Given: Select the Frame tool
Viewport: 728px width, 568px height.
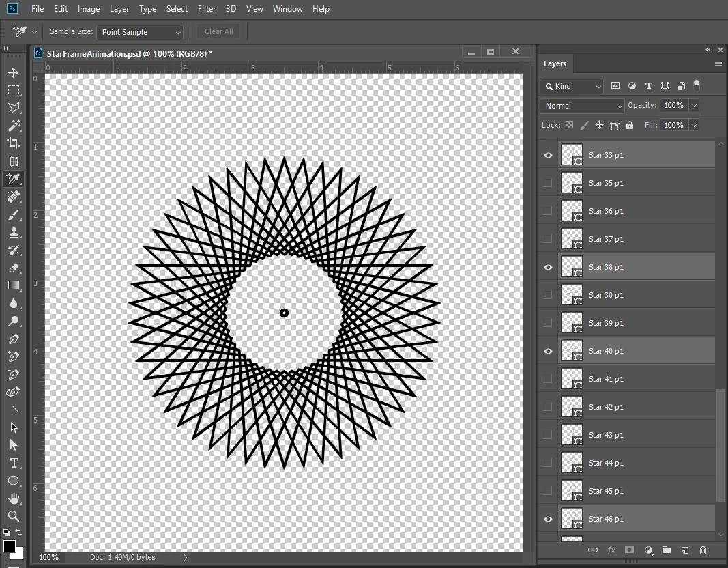Looking at the screenshot, I should pyautogui.click(x=14, y=161).
